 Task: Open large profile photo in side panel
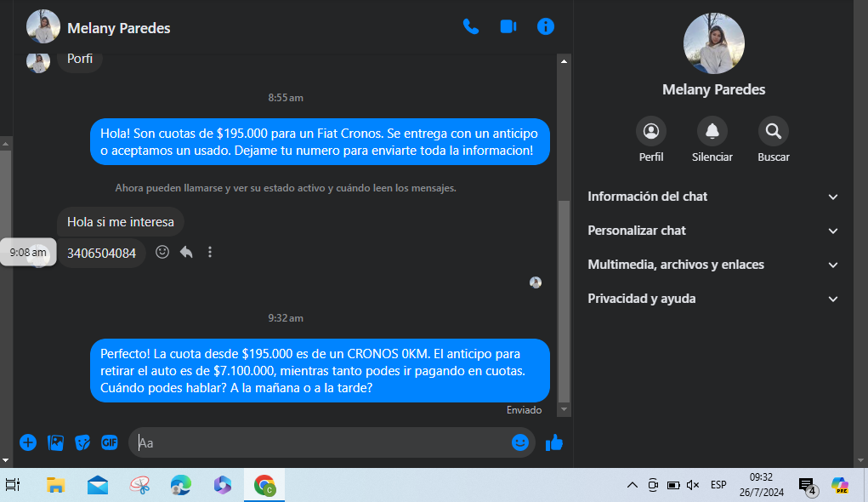click(x=713, y=43)
